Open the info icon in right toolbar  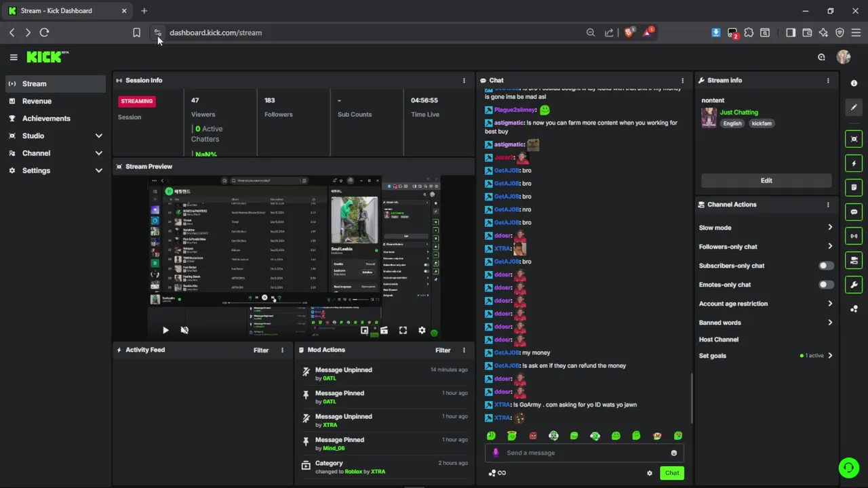tap(854, 83)
